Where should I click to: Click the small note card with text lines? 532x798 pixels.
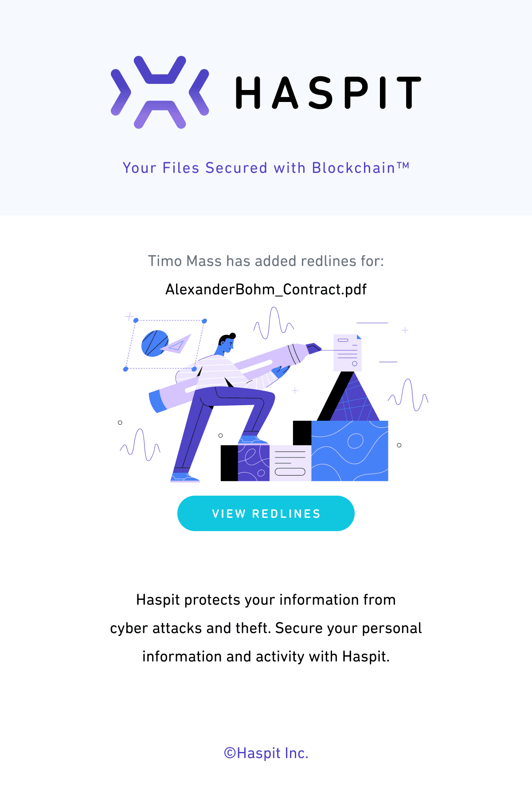click(290, 463)
